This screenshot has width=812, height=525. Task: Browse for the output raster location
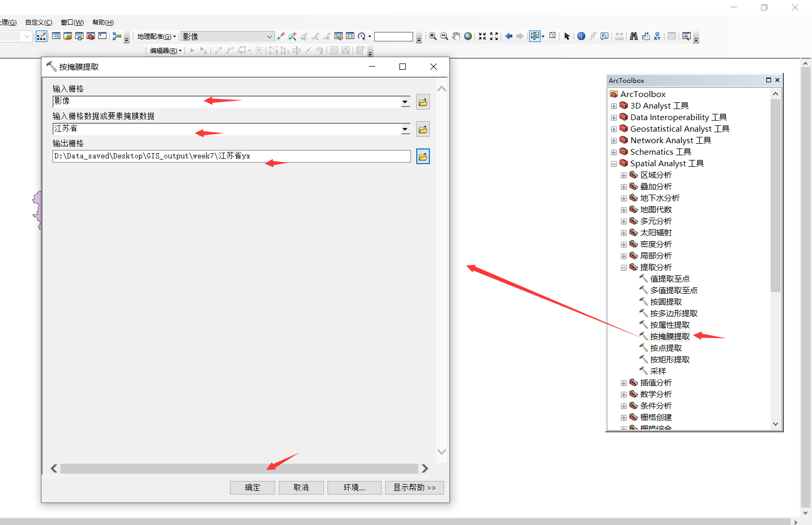(x=423, y=156)
